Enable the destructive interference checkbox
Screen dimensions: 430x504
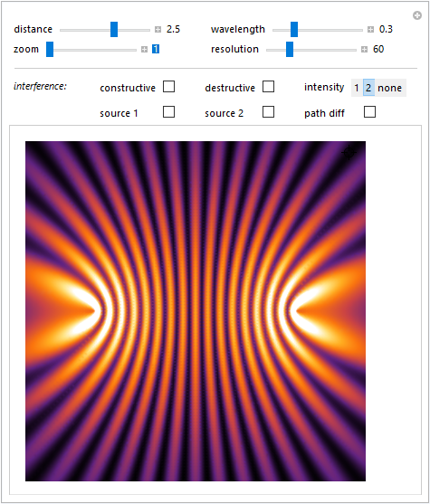click(268, 87)
